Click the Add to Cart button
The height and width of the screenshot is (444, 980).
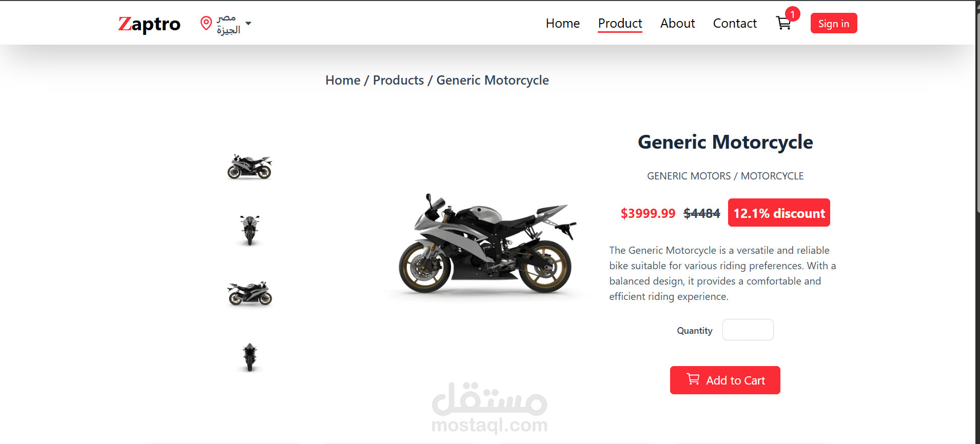pyautogui.click(x=725, y=380)
